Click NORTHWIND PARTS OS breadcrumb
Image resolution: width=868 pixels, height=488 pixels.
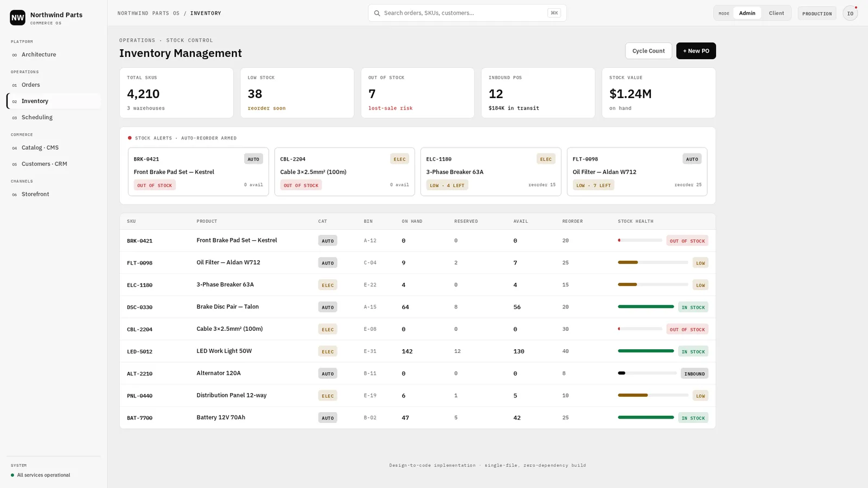tap(148, 13)
